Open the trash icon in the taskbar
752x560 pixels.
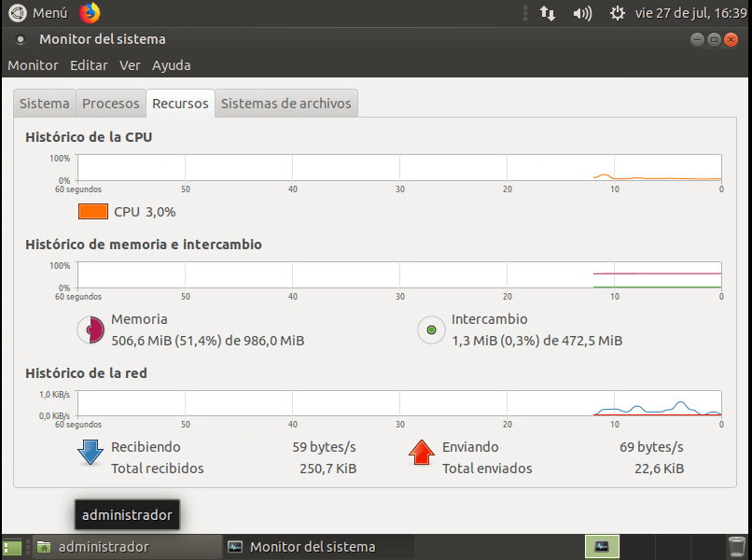click(x=736, y=546)
